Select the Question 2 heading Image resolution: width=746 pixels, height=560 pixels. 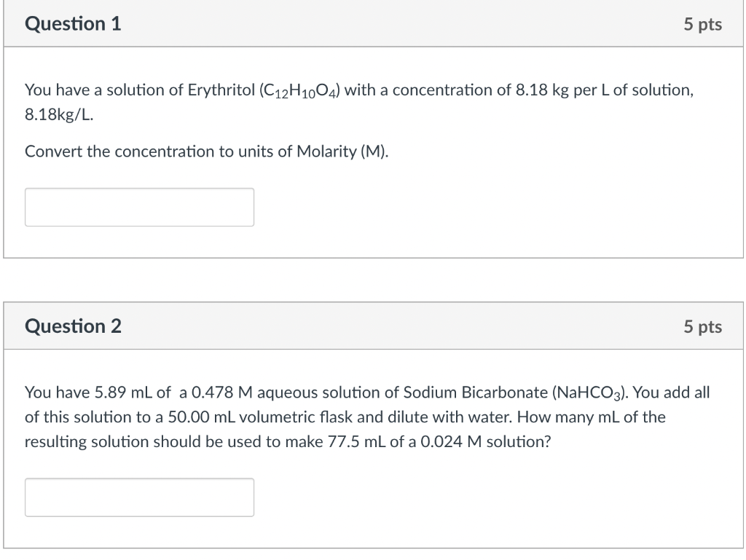(x=74, y=326)
